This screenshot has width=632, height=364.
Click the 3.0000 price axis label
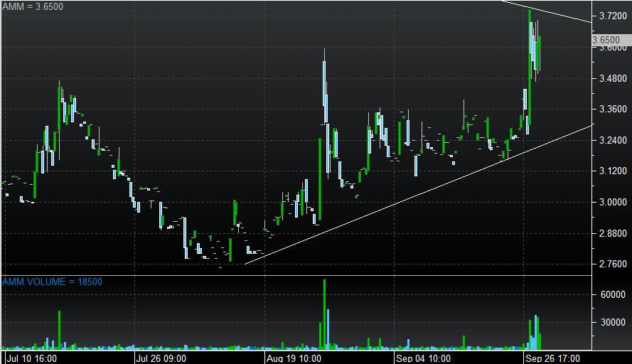611,203
